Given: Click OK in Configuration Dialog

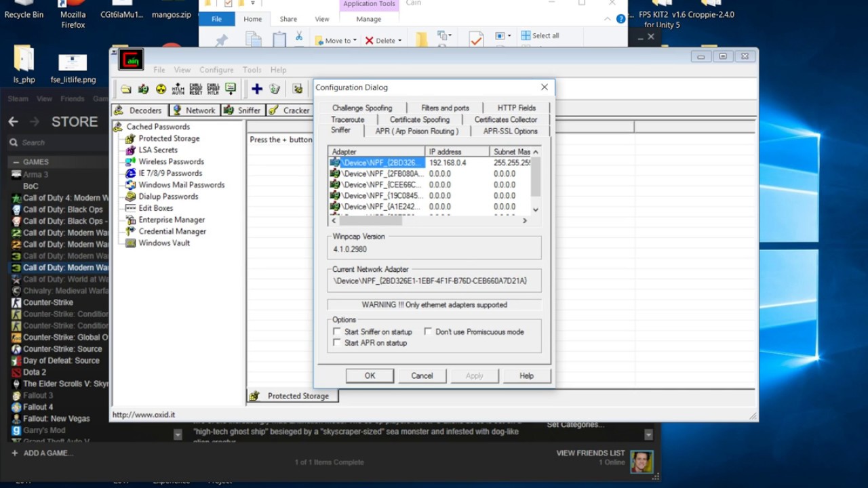Looking at the screenshot, I should click(x=370, y=375).
